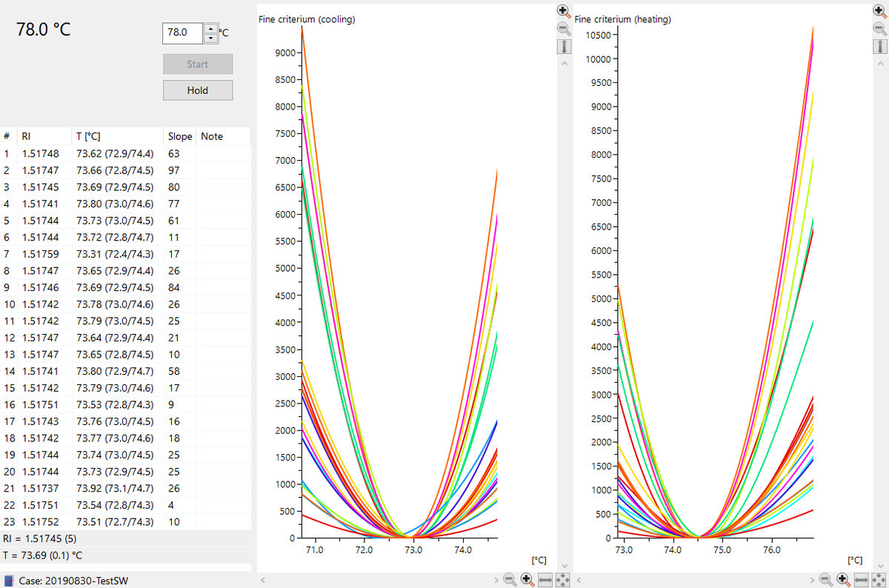Fit heating chart to horizontal width
Viewport: 889px width, 588px height.
tap(861, 579)
